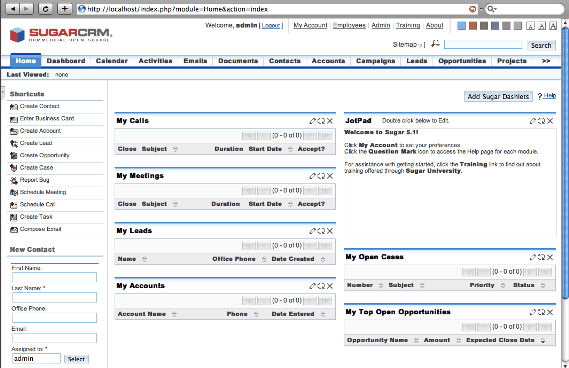Open the Opportunities tab
Screen dimensions: 569x368
(462, 61)
